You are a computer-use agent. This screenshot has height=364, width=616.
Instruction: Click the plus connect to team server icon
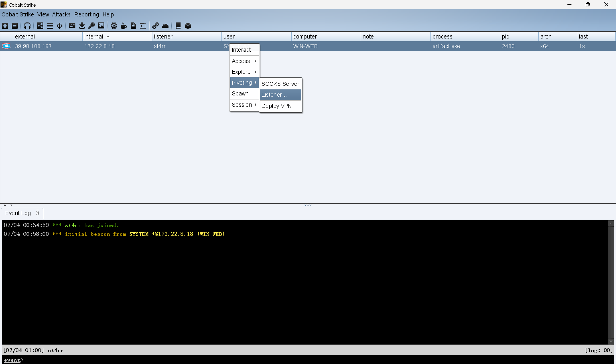tap(5, 26)
